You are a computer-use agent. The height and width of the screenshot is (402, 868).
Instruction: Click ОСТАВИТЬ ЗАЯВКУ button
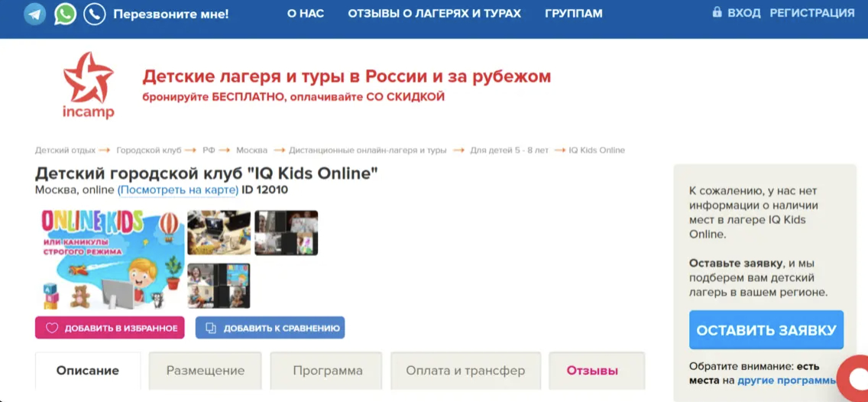click(x=766, y=330)
